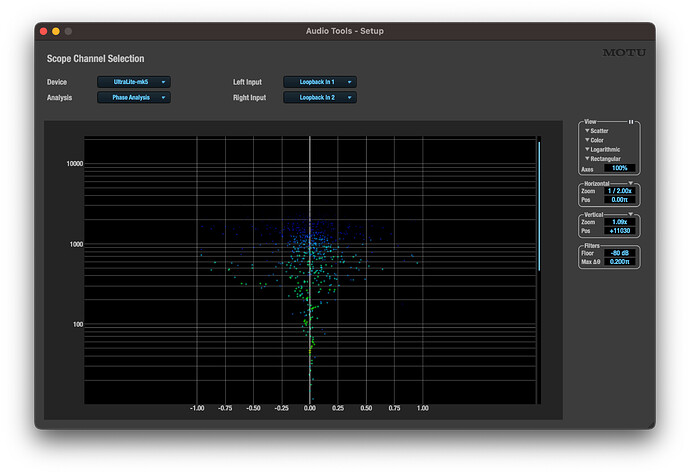Select the Horizontal Zoom value field

point(619,191)
